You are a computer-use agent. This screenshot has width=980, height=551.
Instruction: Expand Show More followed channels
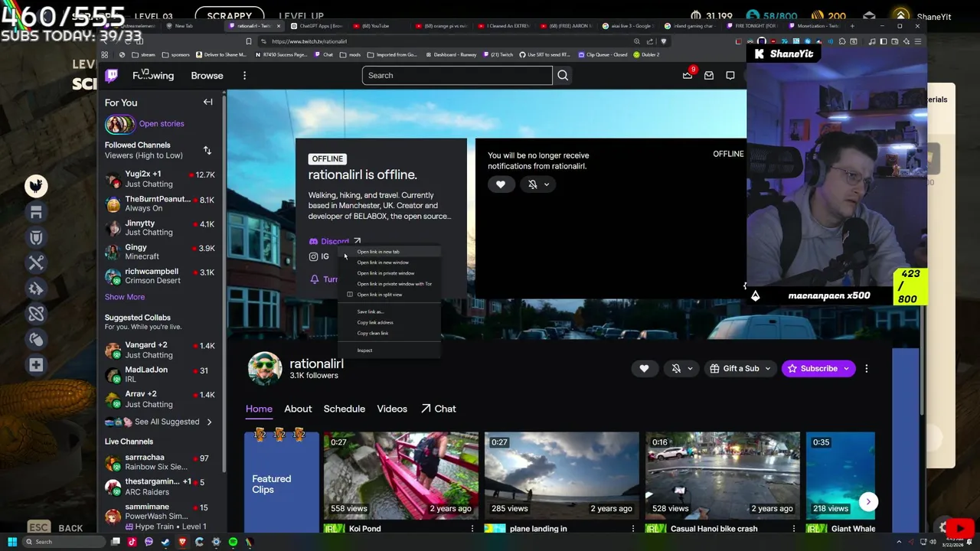tap(125, 297)
